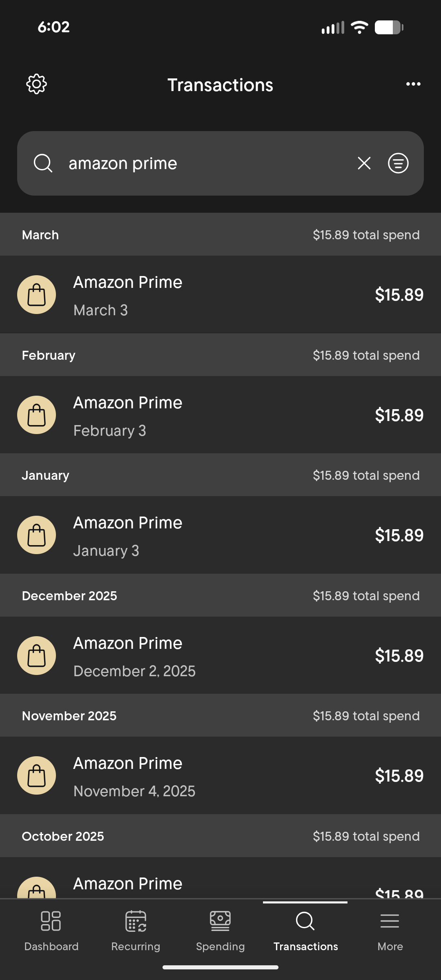Image resolution: width=441 pixels, height=980 pixels.
Task: Open the November 4, 2025 transaction
Action: tap(220, 775)
